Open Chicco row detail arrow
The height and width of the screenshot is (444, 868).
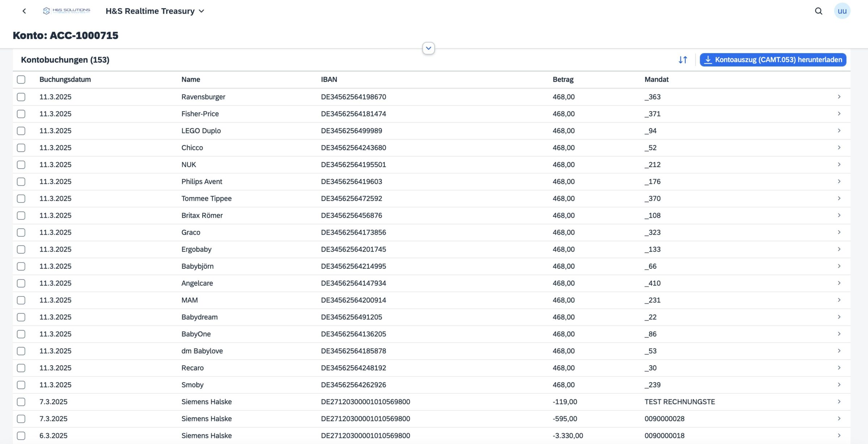click(x=839, y=148)
